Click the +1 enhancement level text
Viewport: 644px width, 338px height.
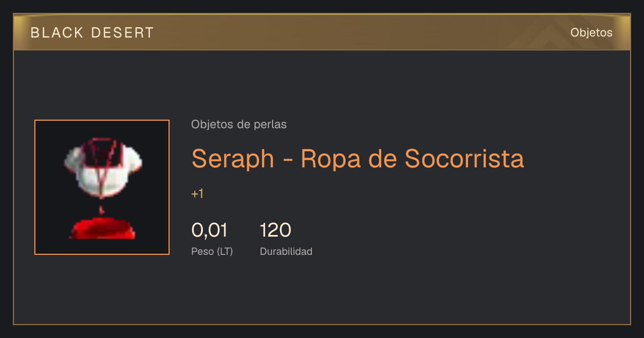coord(197,194)
